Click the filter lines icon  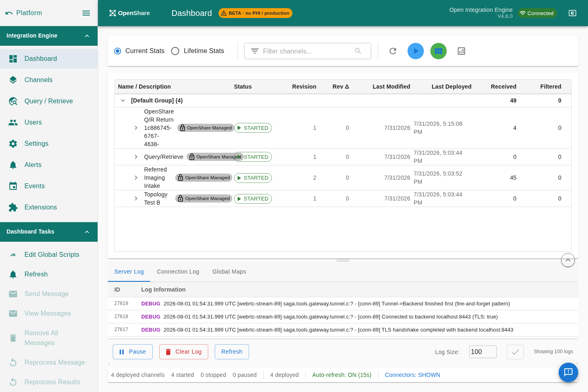[x=255, y=51]
